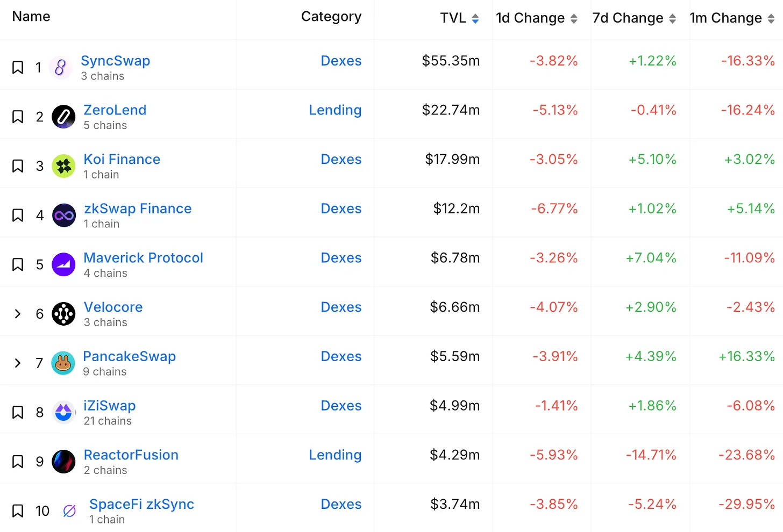Click the Koi Finance logo icon
This screenshot has height=532, width=783.
[63, 166]
